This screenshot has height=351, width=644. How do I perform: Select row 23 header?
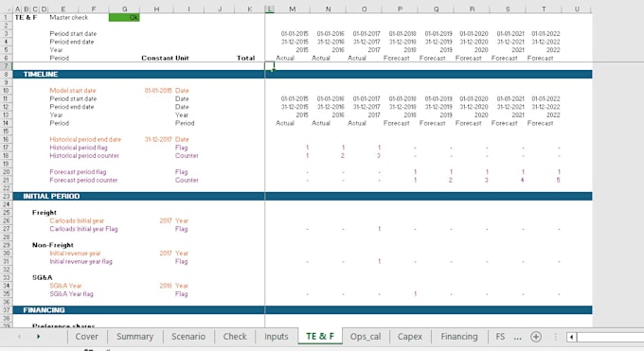[7, 196]
